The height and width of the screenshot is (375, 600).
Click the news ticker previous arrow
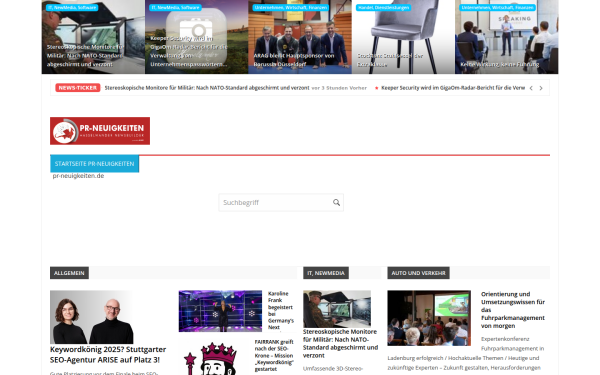point(531,88)
